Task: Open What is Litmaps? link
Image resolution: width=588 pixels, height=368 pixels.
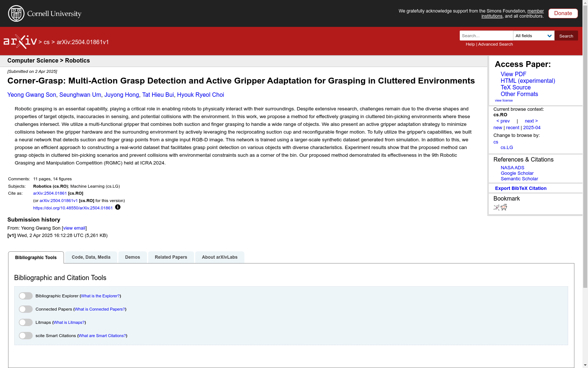Action: pos(69,322)
